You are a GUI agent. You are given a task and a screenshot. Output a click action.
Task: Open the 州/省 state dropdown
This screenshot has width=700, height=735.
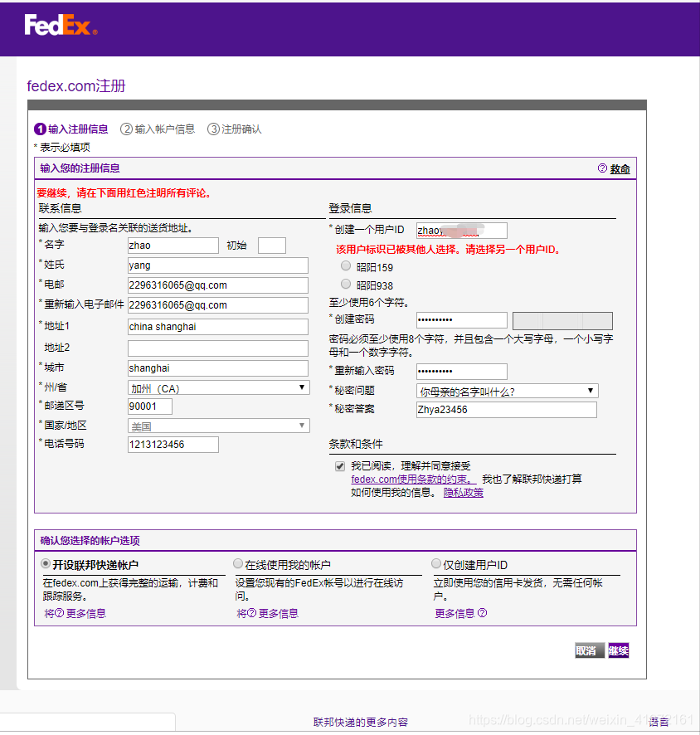click(218, 387)
